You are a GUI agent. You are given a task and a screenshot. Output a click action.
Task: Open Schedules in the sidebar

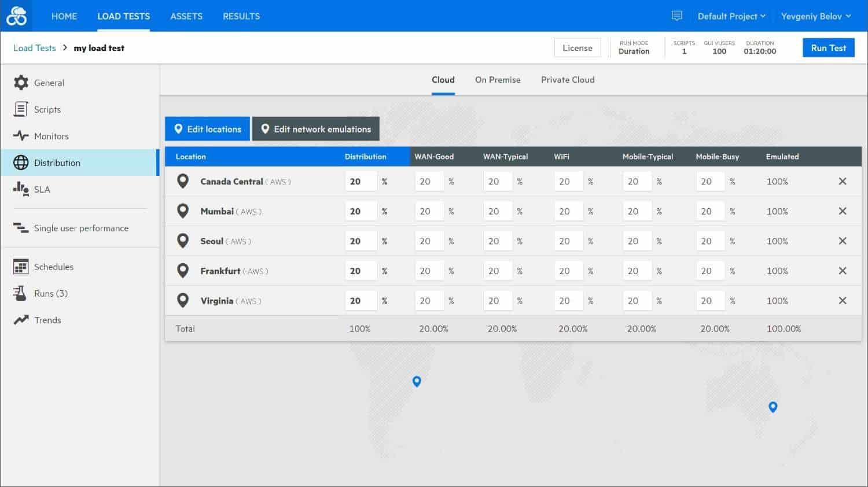80,267
